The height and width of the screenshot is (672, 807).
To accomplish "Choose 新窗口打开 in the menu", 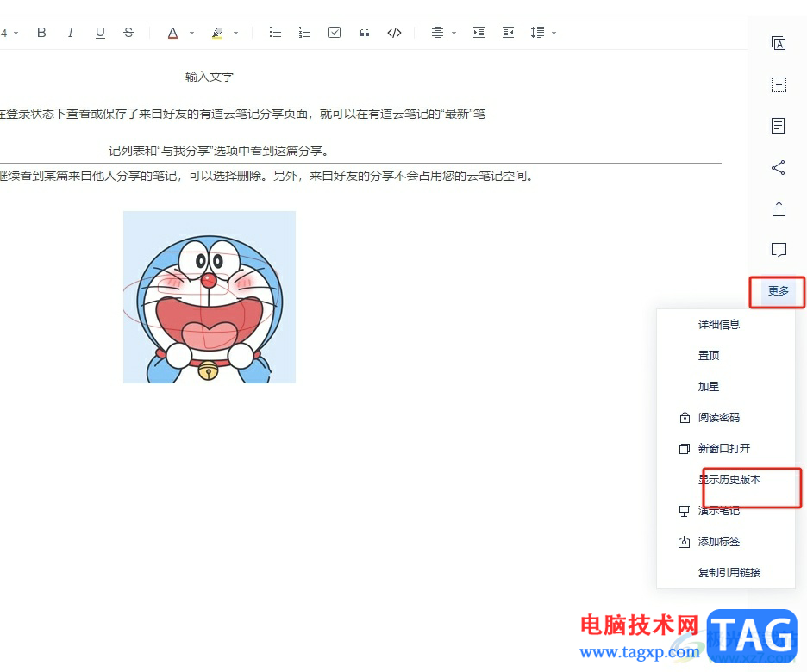I will click(x=723, y=448).
